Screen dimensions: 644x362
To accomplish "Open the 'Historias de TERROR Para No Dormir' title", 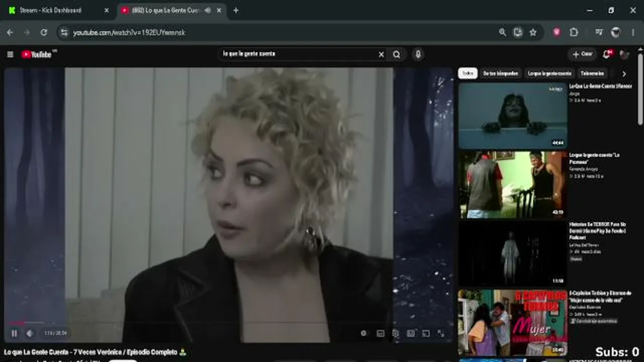I will pos(598,231).
